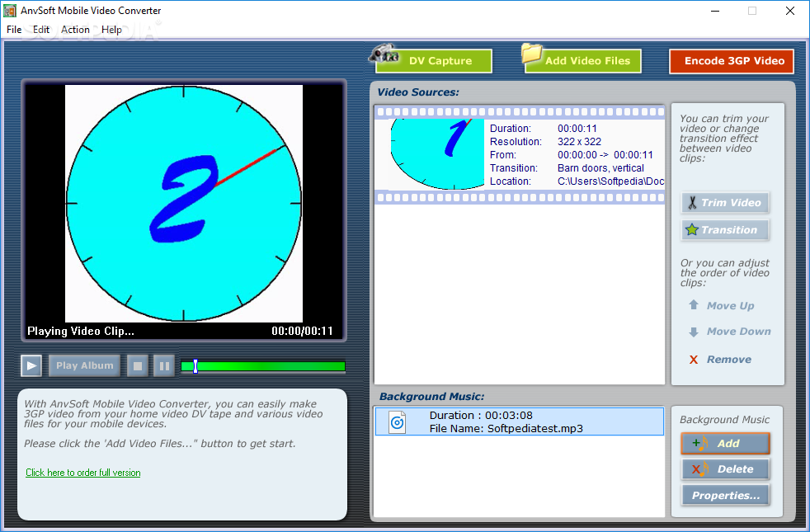The width and height of the screenshot is (810, 532).
Task: Minimize the AnvSoft window
Action: tap(715, 11)
